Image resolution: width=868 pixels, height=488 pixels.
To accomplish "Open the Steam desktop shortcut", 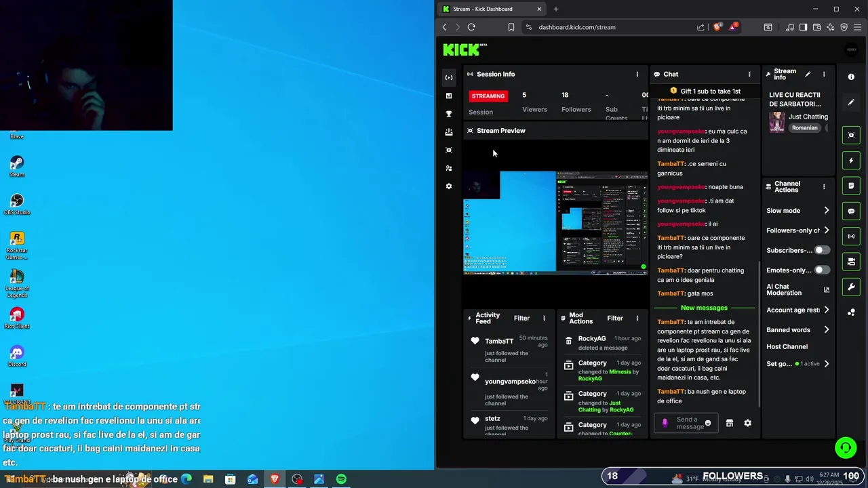I will tap(17, 166).
